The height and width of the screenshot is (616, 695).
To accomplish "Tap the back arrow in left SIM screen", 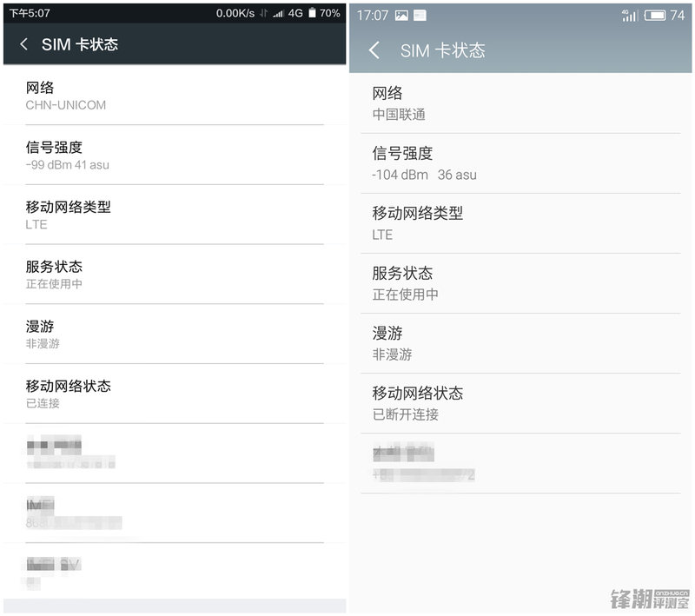I will pyautogui.click(x=24, y=43).
